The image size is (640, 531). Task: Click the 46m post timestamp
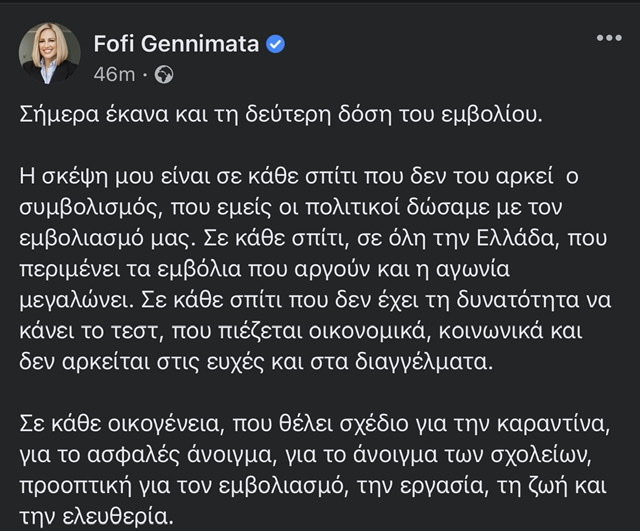(x=108, y=74)
